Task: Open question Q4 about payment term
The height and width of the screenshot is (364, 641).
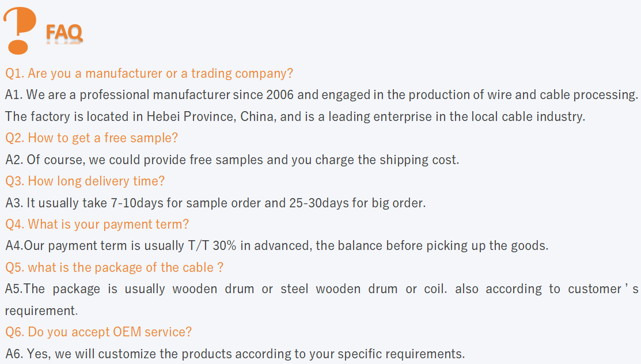Action: pos(97,224)
